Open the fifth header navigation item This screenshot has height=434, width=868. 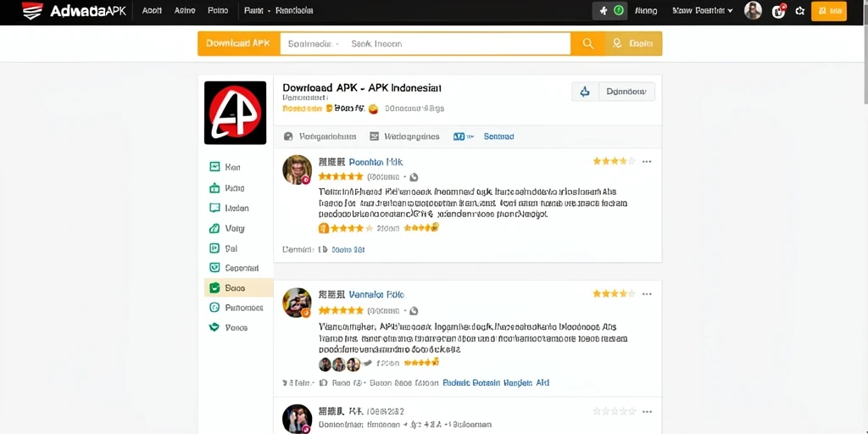[x=294, y=10]
